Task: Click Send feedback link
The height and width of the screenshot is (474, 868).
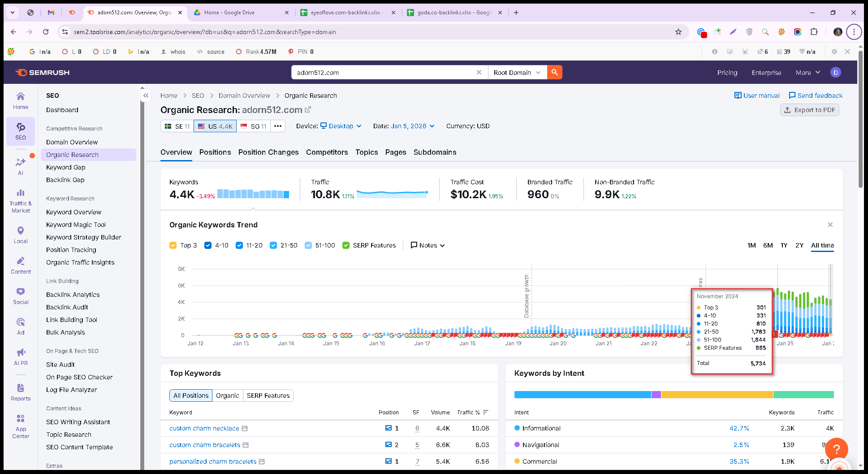Action: pyautogui.click(x=816, y=96)
